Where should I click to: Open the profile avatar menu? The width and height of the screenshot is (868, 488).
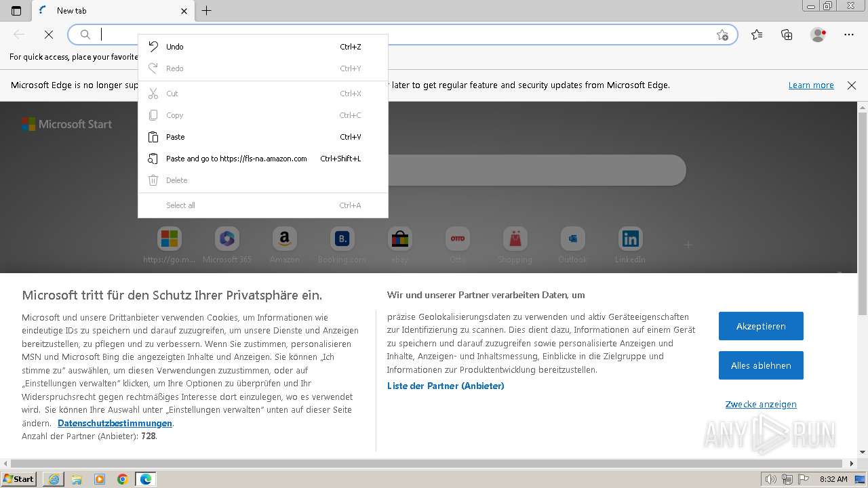click(818, 35)
